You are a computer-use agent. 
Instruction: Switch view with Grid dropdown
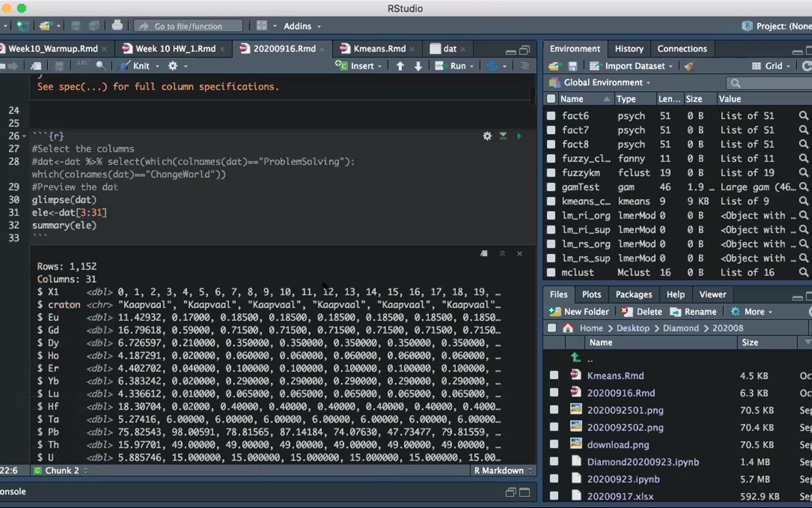[771, 66]
